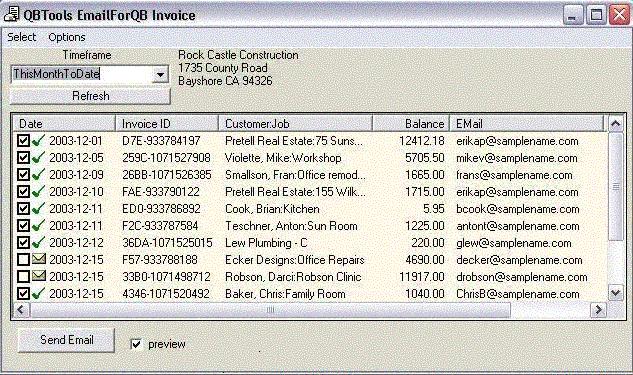Uncheck invoice D7E-933784197 row checkbox
633x375 pixels.
click(x=23, y=141)
